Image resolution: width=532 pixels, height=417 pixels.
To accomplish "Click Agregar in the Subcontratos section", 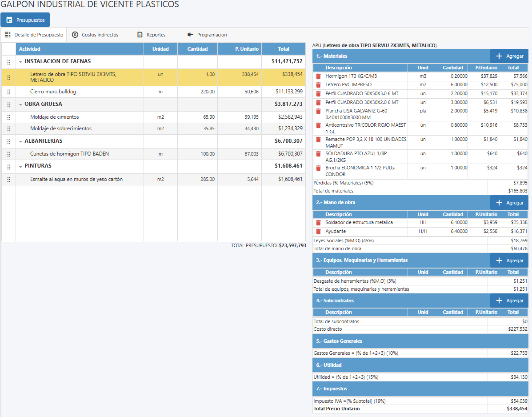I will (x=509, y=301).
